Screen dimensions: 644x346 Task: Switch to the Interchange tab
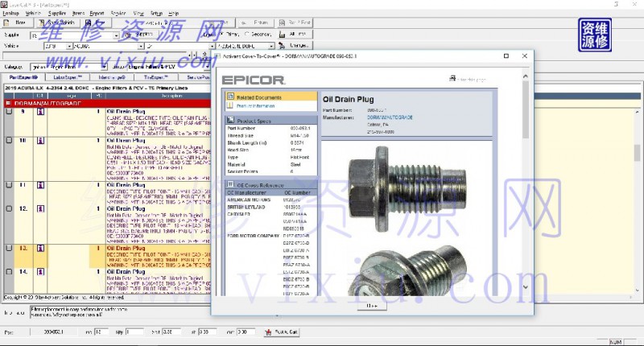(x=112, y=77)
